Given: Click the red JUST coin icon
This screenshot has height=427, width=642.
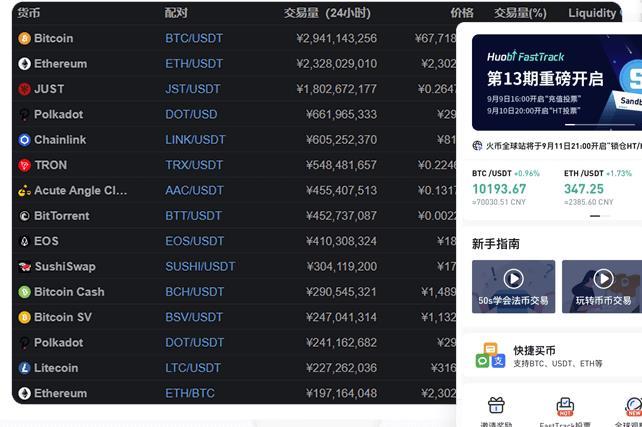Looking at the screenshot, I should click(25, 89).
